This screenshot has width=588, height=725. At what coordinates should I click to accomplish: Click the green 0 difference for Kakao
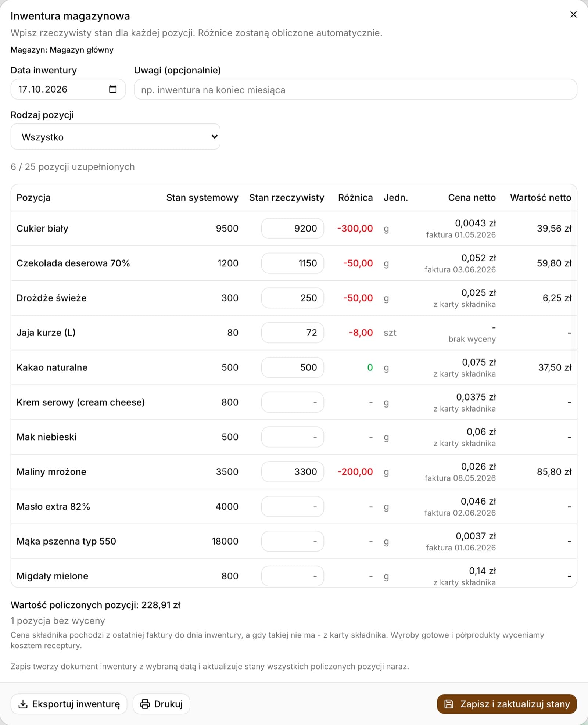370,367
